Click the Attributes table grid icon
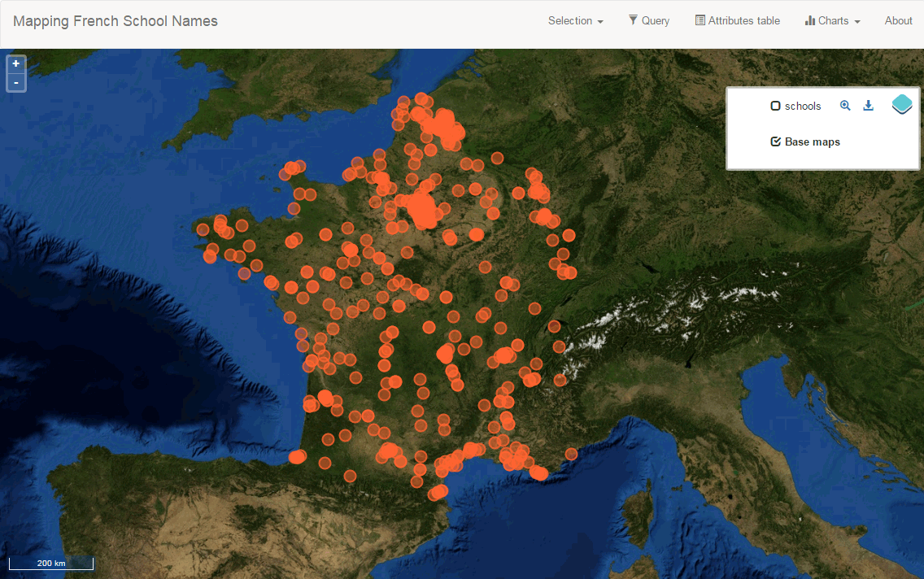 [700, 20]
